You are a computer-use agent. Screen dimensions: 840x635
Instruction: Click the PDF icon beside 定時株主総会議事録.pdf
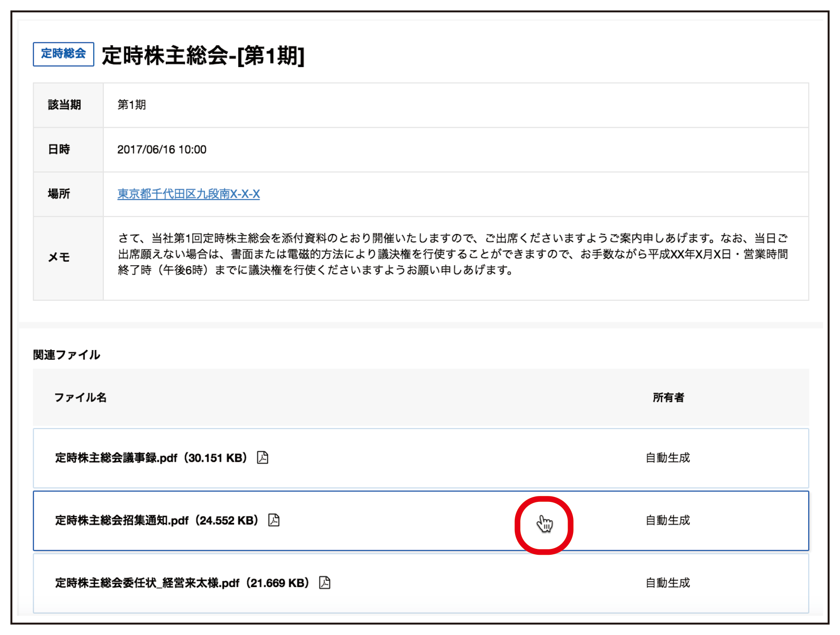[x=262, y=457]
